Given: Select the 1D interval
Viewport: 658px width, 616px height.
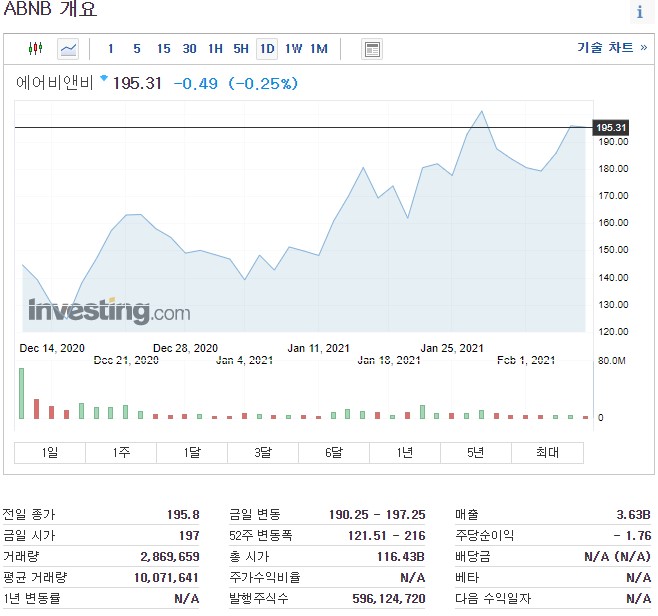Looking at the screenshot, I should point(267,49).
